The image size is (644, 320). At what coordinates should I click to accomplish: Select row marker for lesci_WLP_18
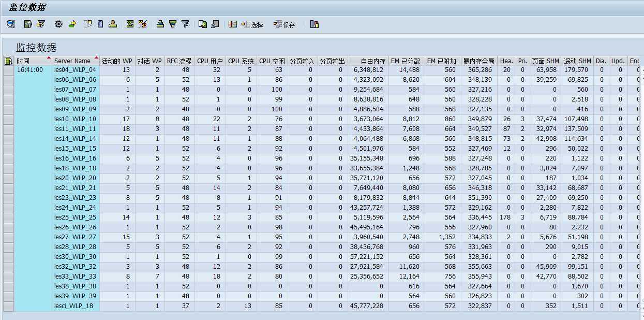click(x=8, y=306)
